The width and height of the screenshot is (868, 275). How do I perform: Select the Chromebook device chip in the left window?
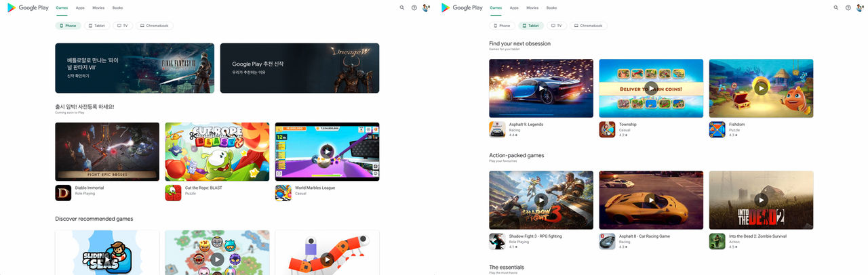155,26
